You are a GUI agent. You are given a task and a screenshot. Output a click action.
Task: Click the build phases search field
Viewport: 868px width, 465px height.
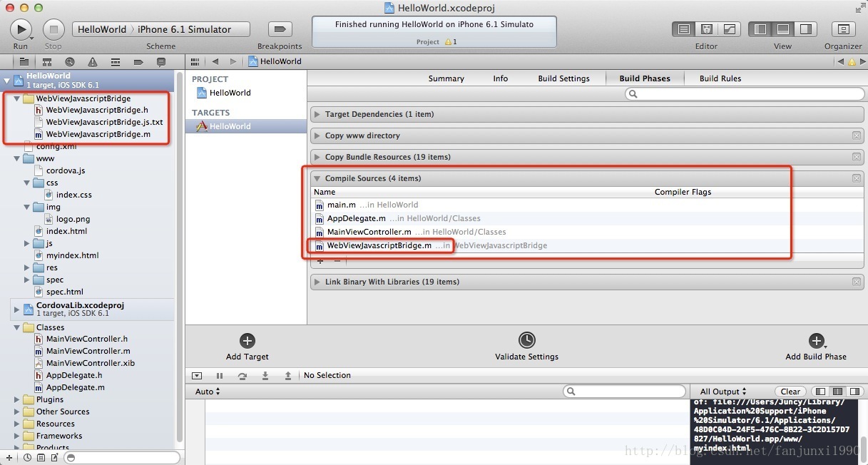tap(744, 94)
